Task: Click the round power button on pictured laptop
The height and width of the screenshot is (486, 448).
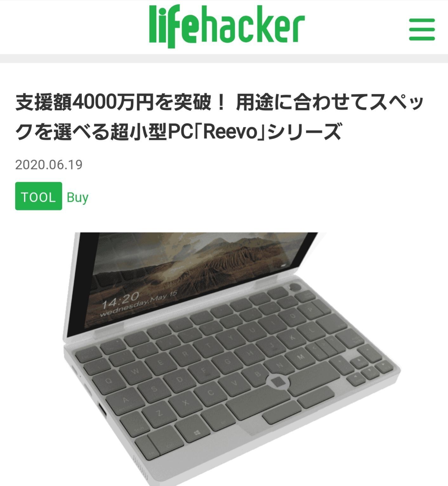Action: pyautogui.click(x=296, y=287)
